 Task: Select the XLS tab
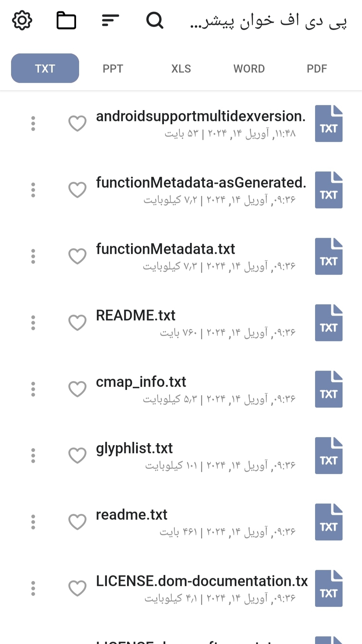(x=181, y=68)
